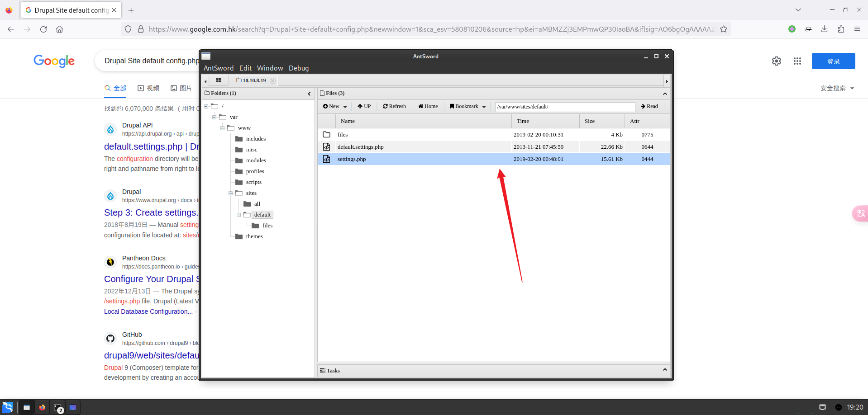Switch to the 图片 search tab
This screenshot has width=868, height=415.
181,88
